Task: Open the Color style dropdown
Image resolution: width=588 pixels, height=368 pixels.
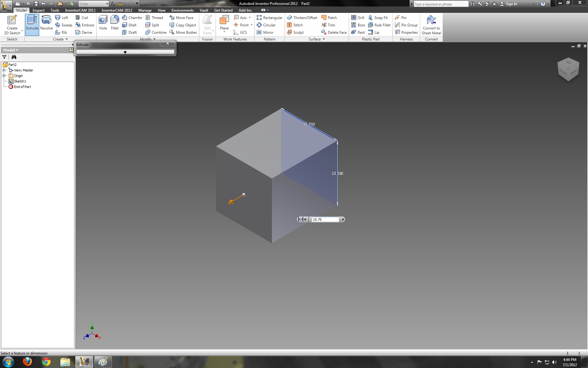Action: [107, 4]
